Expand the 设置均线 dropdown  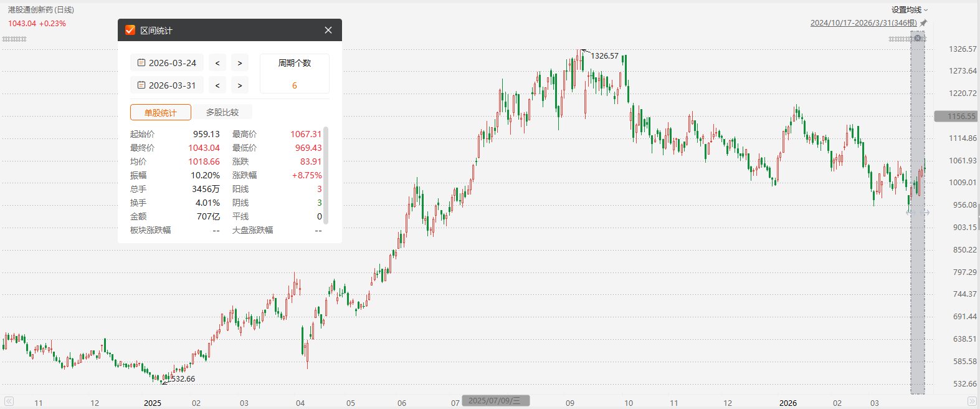click(910, 10)
